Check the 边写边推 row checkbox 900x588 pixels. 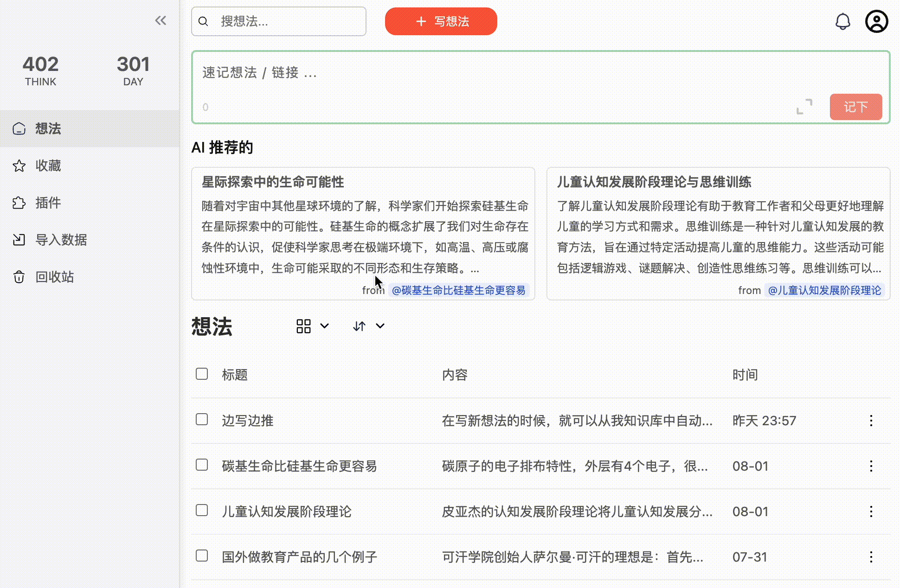202,419
